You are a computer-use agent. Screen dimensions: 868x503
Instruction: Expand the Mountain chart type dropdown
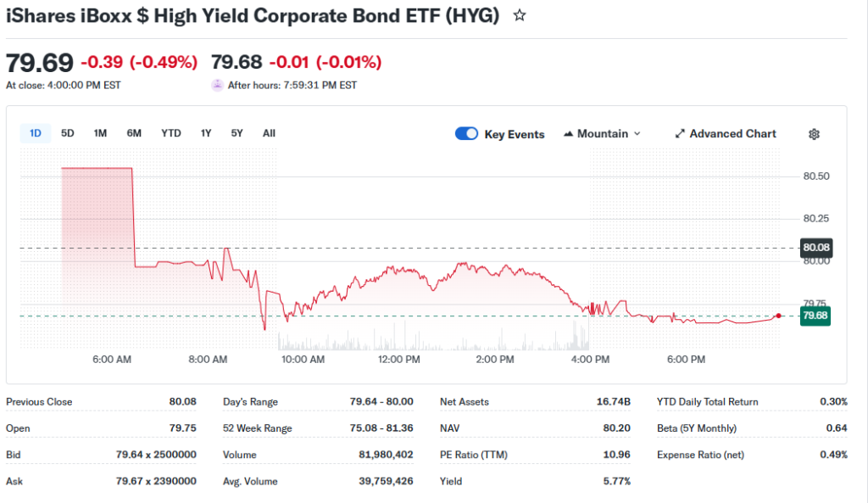[637, 134]
